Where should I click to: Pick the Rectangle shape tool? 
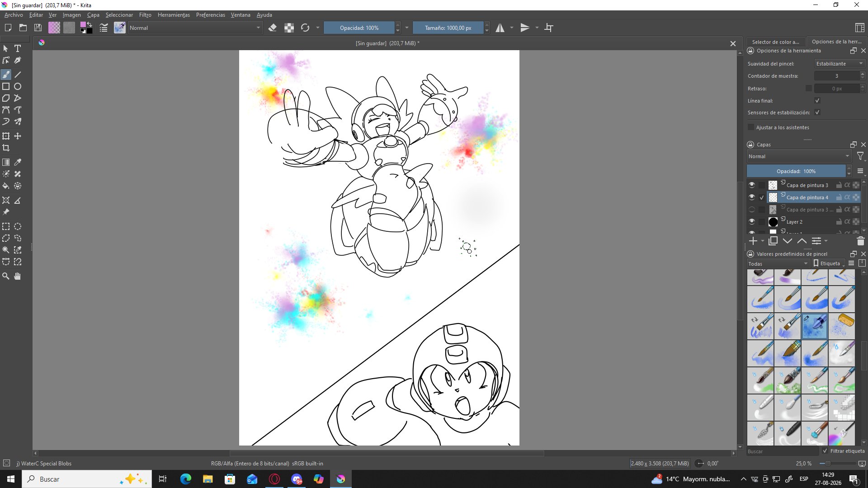pos(6,86)
